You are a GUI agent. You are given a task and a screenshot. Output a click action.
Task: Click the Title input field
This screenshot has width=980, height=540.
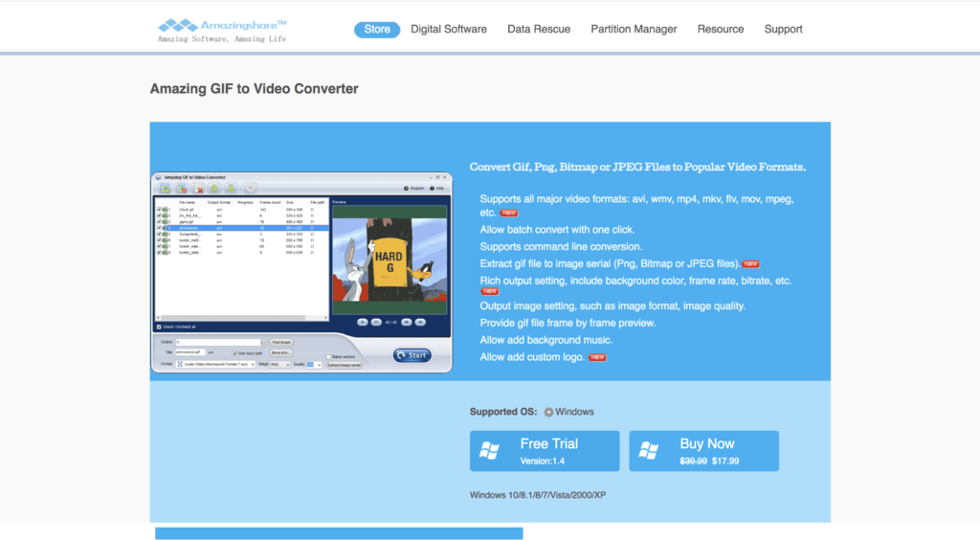pyautogui.click(x=190, y=352)
